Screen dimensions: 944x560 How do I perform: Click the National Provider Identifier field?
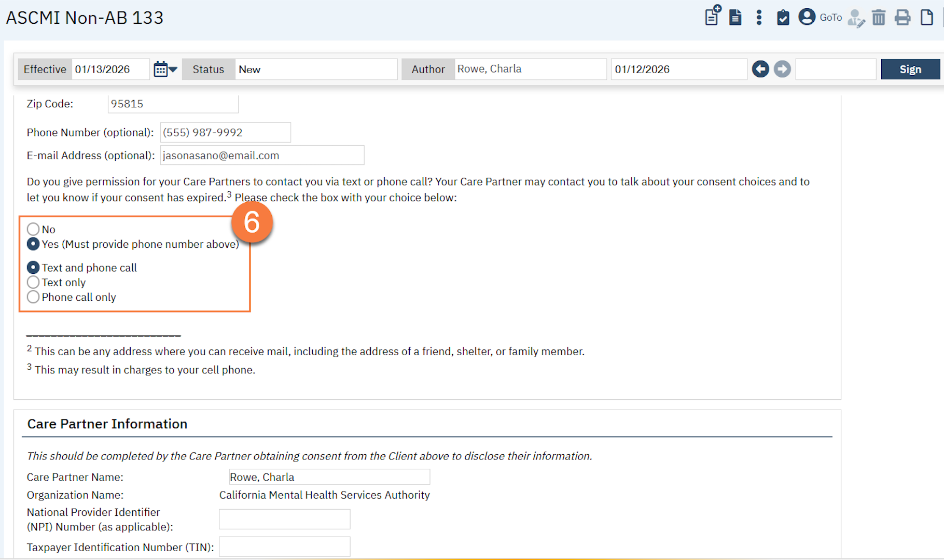point(284,519)
